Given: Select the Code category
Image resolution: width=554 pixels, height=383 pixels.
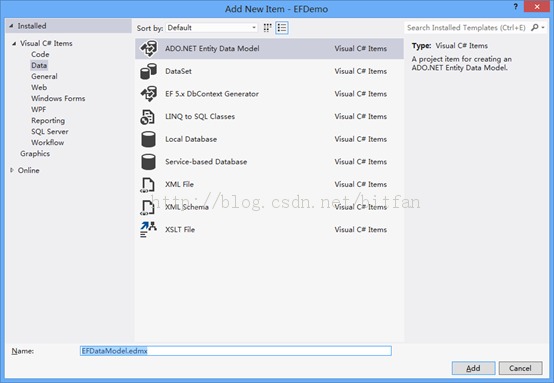Looking at the screenshot, I should tap(40, 54).
